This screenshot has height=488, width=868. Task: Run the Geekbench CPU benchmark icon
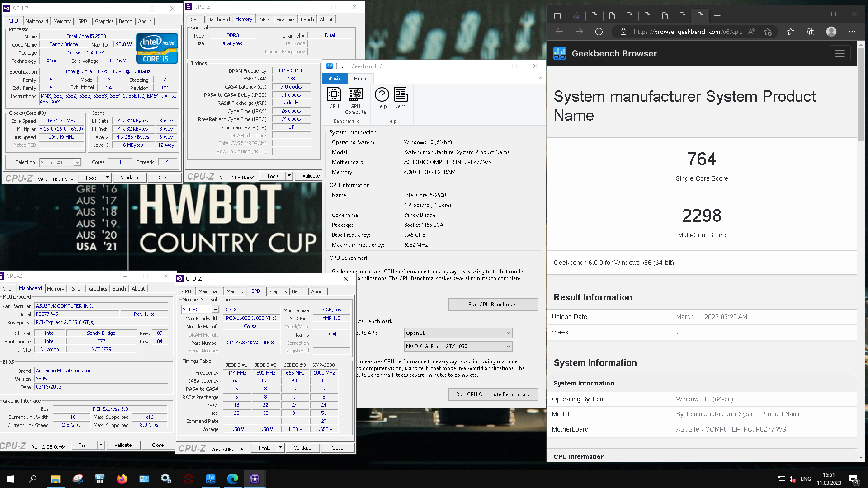[x=334, y=98]
